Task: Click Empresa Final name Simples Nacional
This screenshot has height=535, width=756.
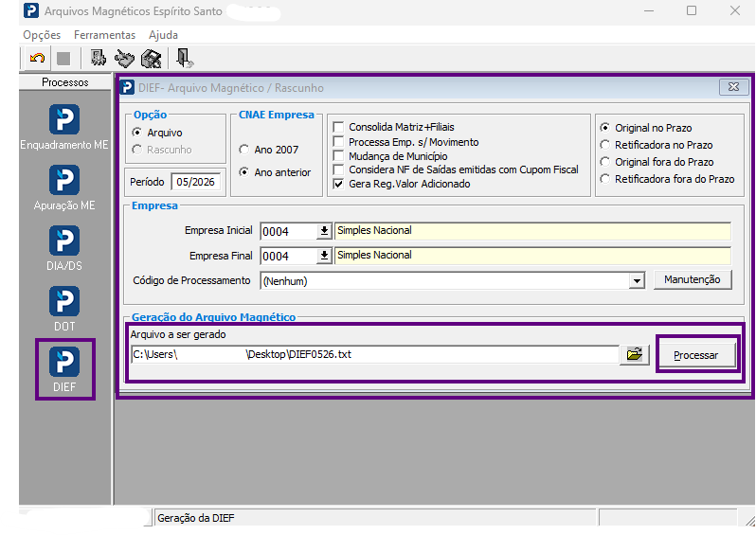Action: [x=532, y=256]
